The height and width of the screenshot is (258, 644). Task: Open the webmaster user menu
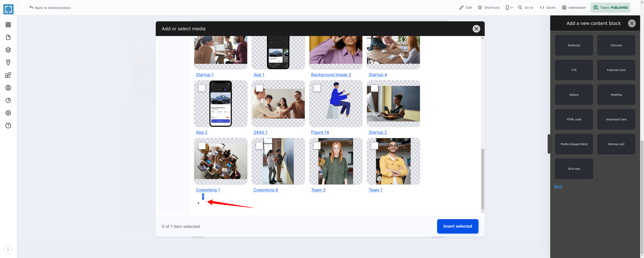pyautogui.click(x=574, y=8)
